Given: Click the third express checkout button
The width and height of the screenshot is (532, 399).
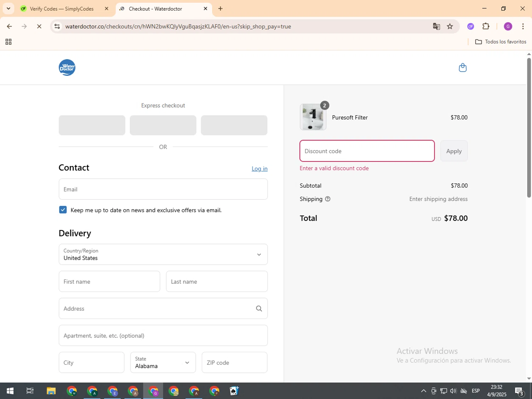Looking at the screenshot, I should point(234,125).
